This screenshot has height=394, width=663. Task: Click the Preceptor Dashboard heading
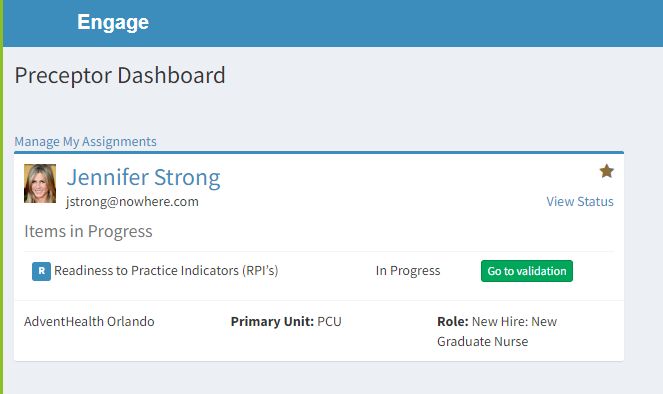pyautogui.click(x=120, y=75)
